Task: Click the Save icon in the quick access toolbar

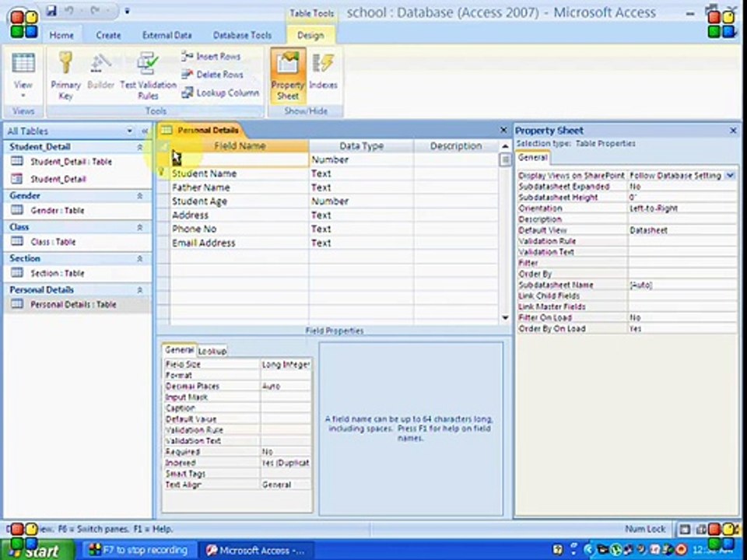Action: 51,10
